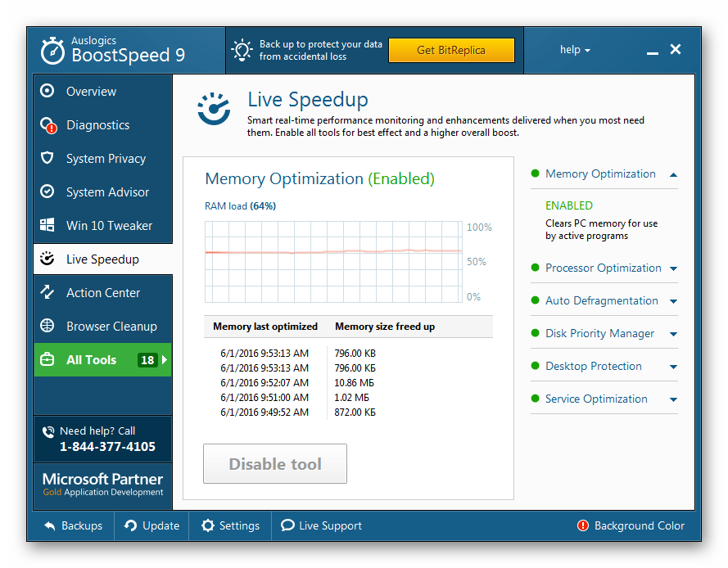
Task: Click the System Privacy shield icon
Action: click(x=47, y=159)
